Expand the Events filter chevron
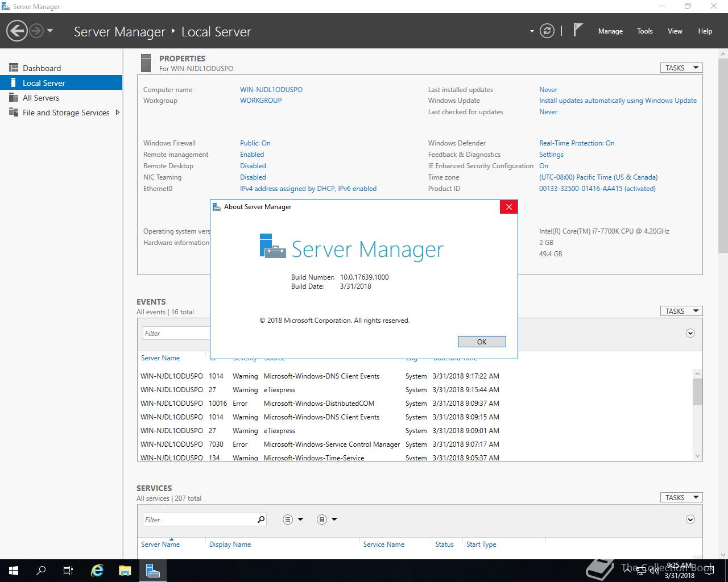Screen dimensions: 728x582 pyautogui.click(x=690, y=333)
